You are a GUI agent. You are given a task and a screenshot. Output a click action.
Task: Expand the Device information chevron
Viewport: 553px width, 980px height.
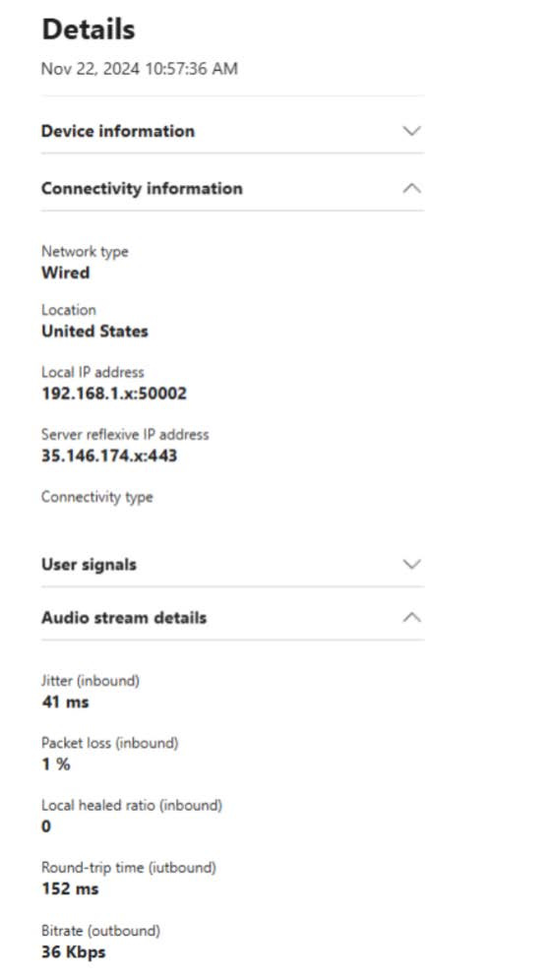[x=411, y=131]
